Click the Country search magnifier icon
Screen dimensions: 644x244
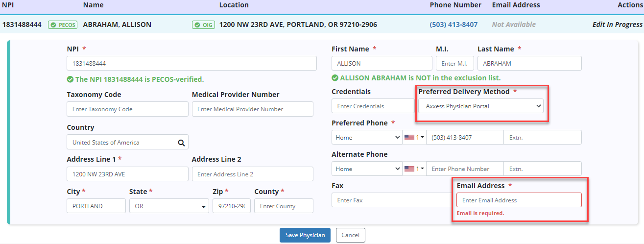click(181, 143)
